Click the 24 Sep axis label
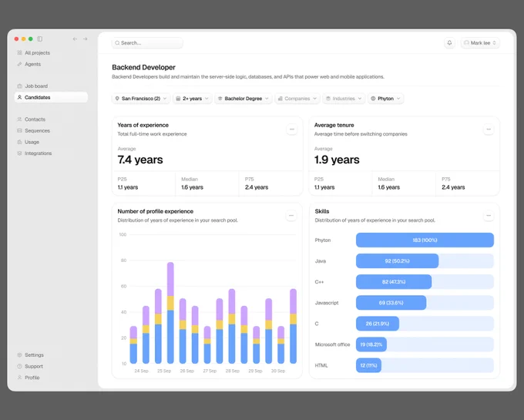 click(141, 371)
